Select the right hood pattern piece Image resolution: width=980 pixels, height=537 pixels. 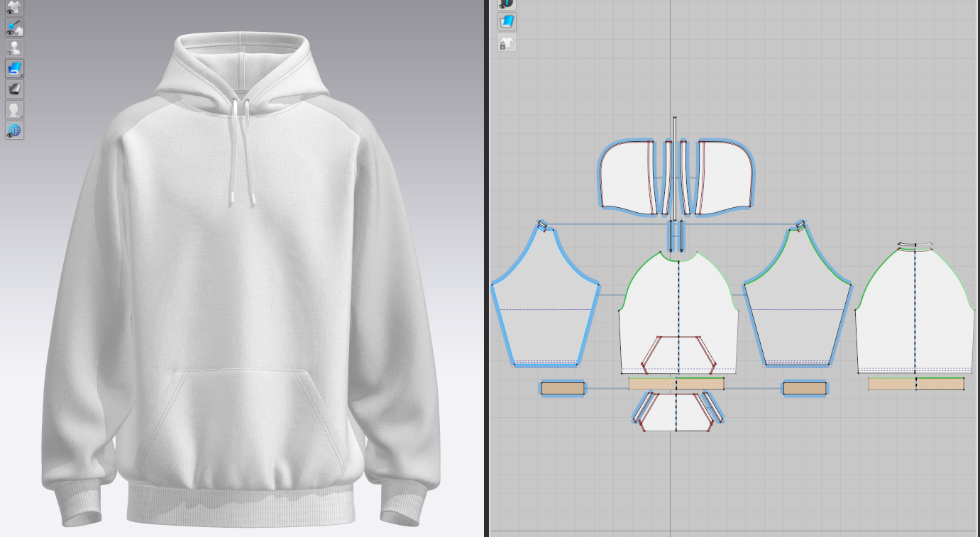[725, 177]
